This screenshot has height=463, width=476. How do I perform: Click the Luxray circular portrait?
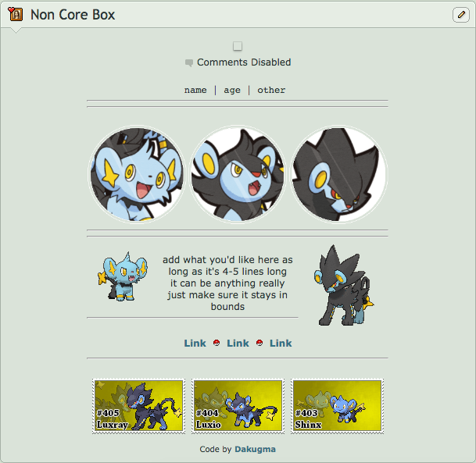(338, 174)
